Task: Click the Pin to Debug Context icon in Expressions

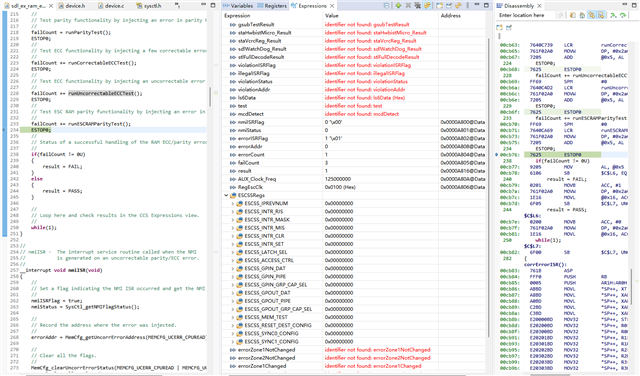Action: 449,6
